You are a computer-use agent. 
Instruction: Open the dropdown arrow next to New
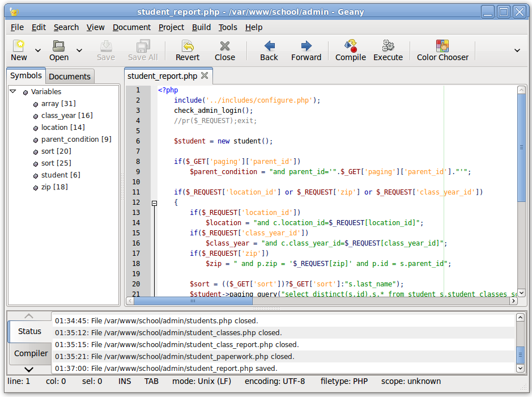(38, 50)
